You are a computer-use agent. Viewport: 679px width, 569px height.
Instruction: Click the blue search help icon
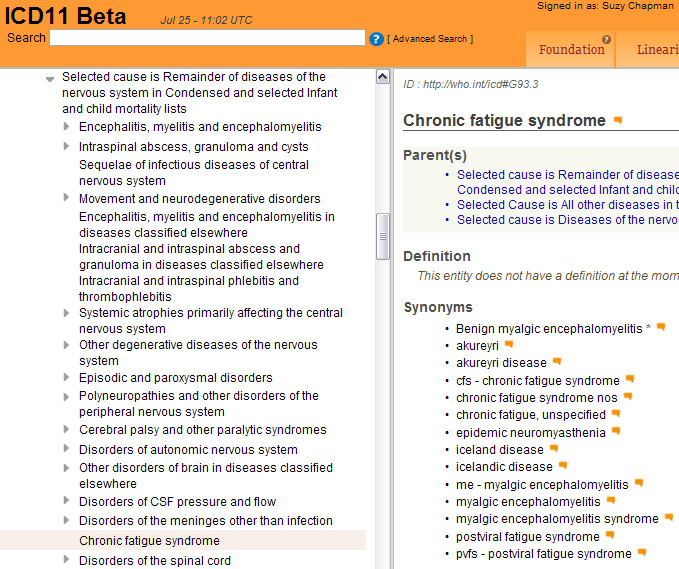pos(376,39)
